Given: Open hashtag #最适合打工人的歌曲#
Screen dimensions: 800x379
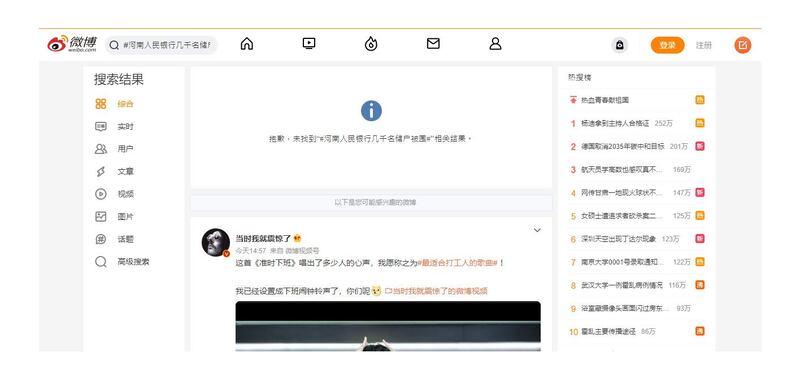Looking at the screenshot, I should click(457, 263).
